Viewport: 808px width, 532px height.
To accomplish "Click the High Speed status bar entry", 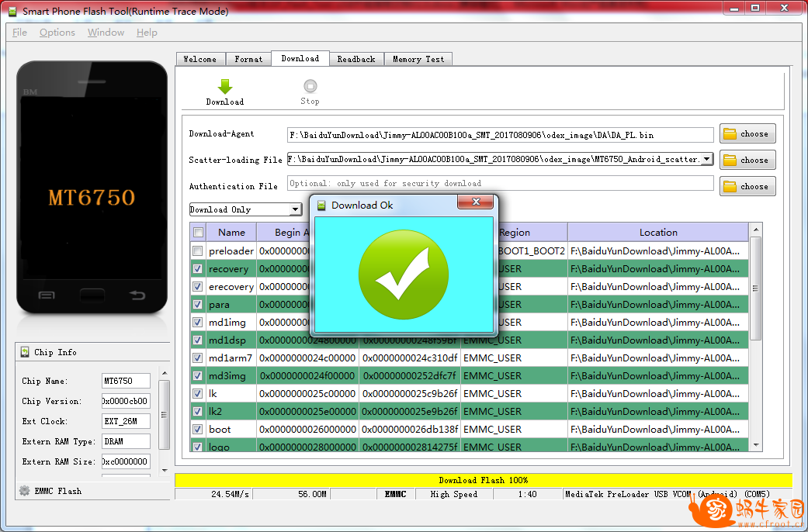I will click(x=454, y=495).
